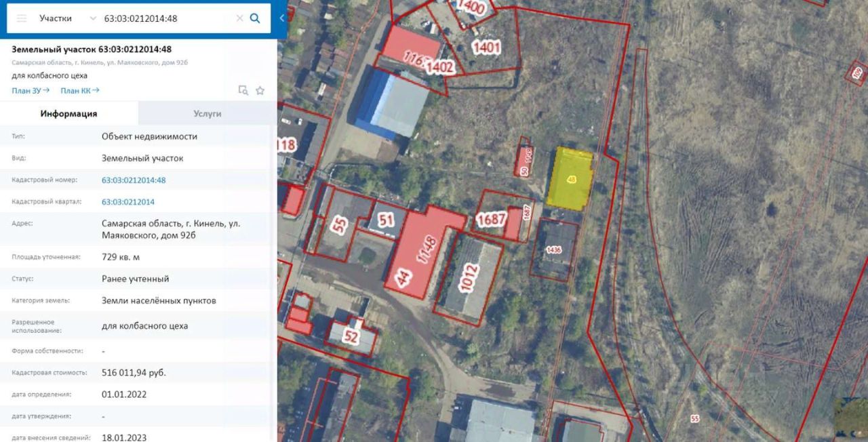Click the magnifier search icon
The width and height of the screenshot is (868, 442).
(255, 18)
